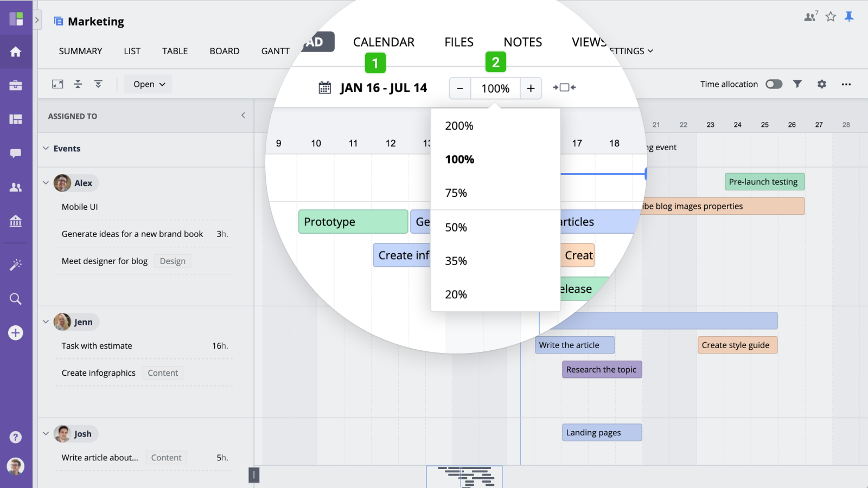Image resolution: width=868 pixels, height=488 pixels.
Task: Collapse Alex's task group
Action: pyautogui.click(x=46, y=183)
